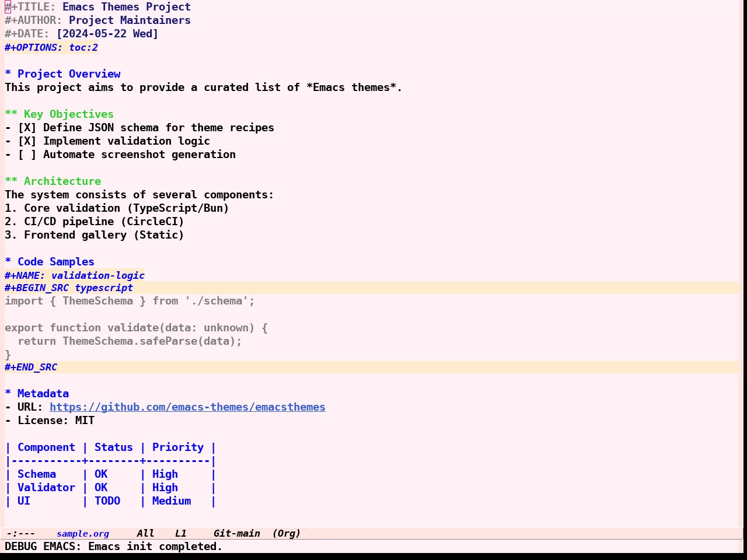Image resolution: width=747 pixels, height=560 pixels.
Task: Click the L1 line number indicator
Action: coord(180,534)
